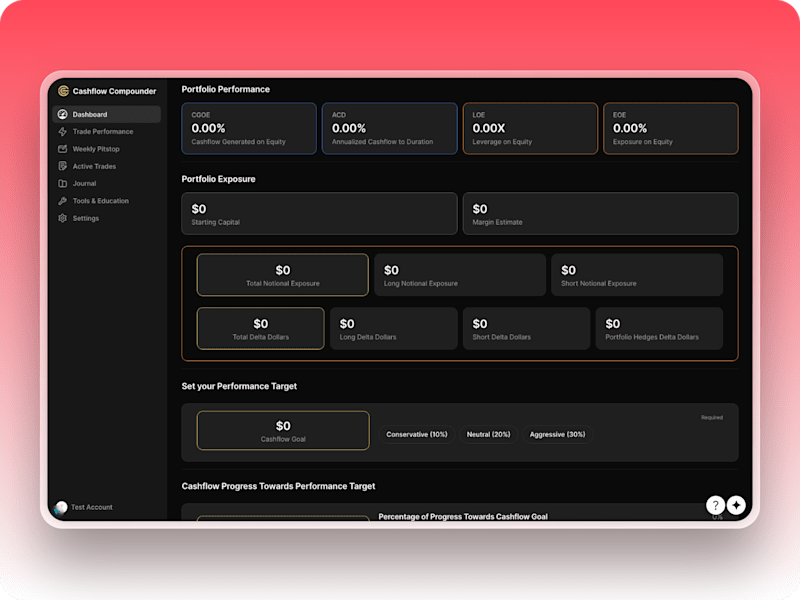800x600 pixels.
Task: Click the Tools & Education wrench icon
Action: click(63, 201)
